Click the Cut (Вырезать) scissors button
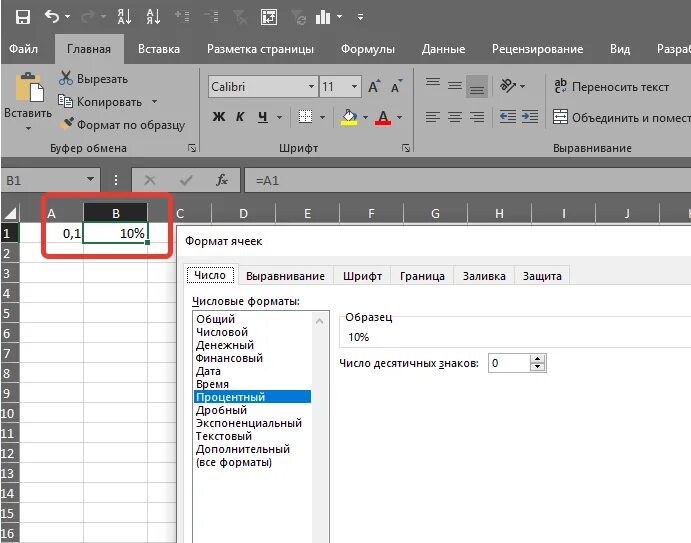Screen dimensions: 691x543 click(x=93, y=79)
